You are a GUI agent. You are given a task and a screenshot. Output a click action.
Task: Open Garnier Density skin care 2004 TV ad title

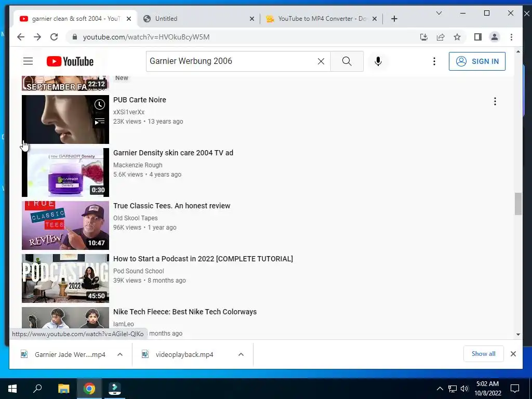[173, 153]
